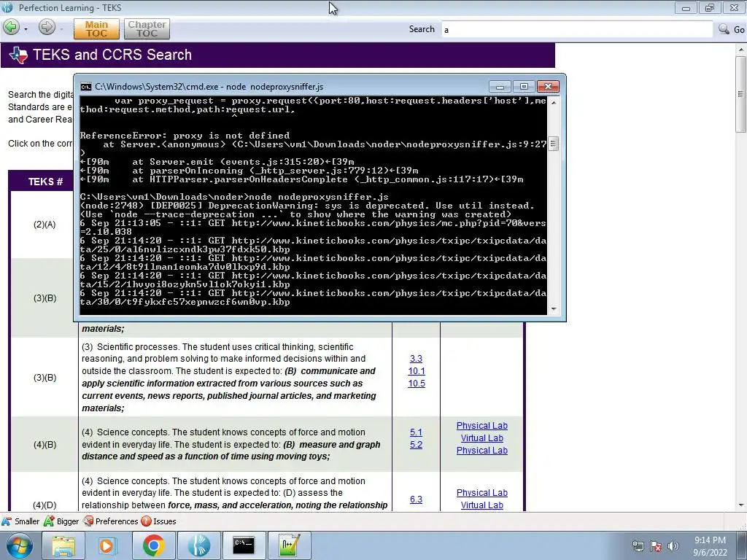Open media player from taskbar
This screenshot has height=560, width=747.
tap(108, 545)
